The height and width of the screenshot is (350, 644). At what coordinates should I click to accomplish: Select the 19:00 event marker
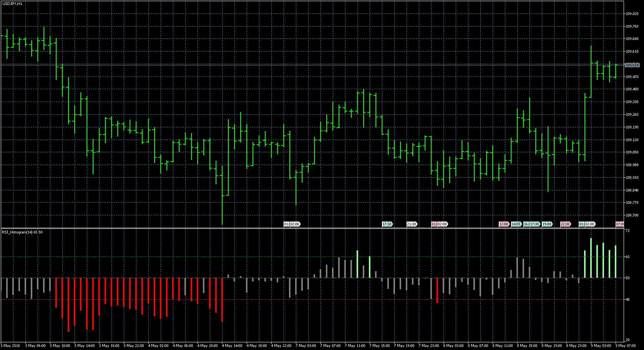point(547,224)
